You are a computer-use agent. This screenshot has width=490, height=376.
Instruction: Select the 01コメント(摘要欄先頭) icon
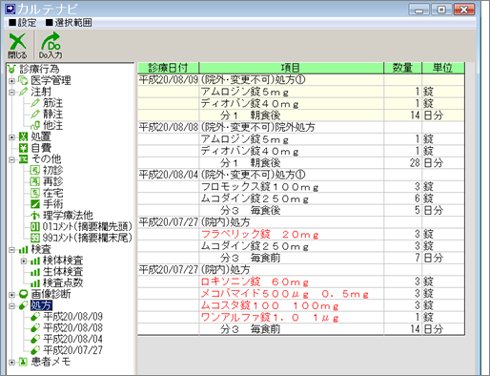[35, 227]
